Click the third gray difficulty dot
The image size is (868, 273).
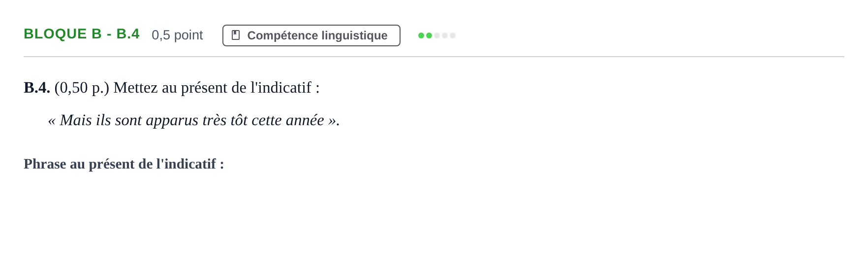click(437, 35)
